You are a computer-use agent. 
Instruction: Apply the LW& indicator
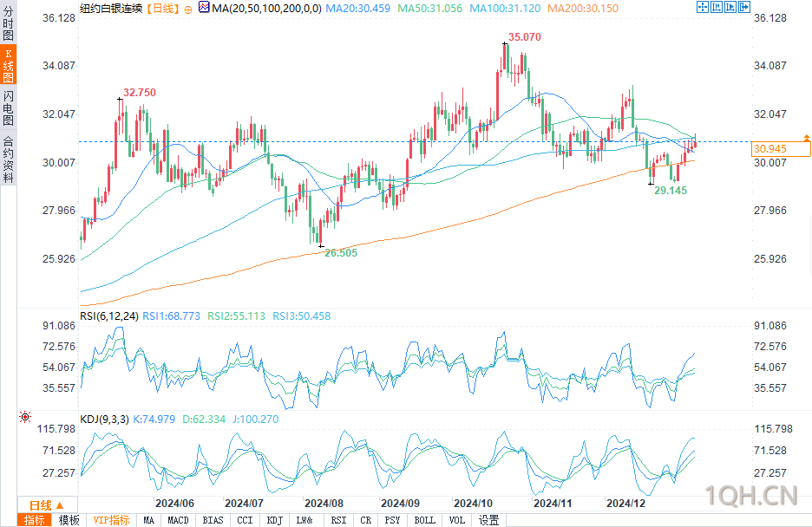pos(305,520)
